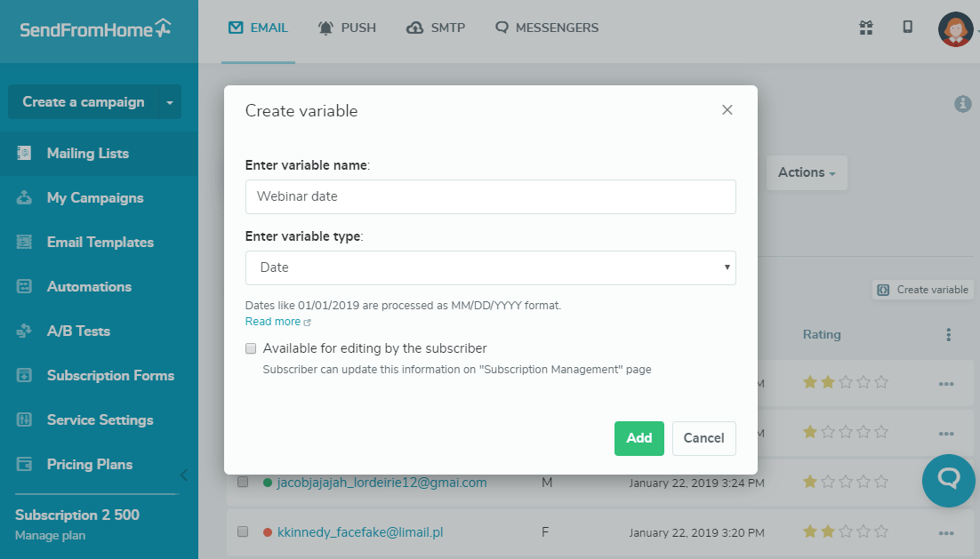Open the A/B Tests section
This screenshot has height=559, width=980.
point(78,331)
